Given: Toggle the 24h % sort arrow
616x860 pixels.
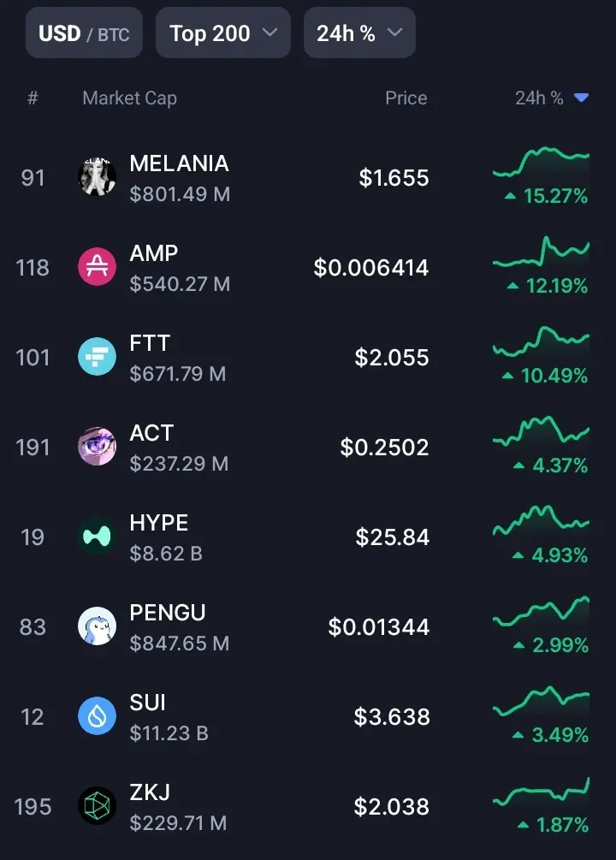Looking at the screenshot, I should pyautogui.click(x=581, y=98).
